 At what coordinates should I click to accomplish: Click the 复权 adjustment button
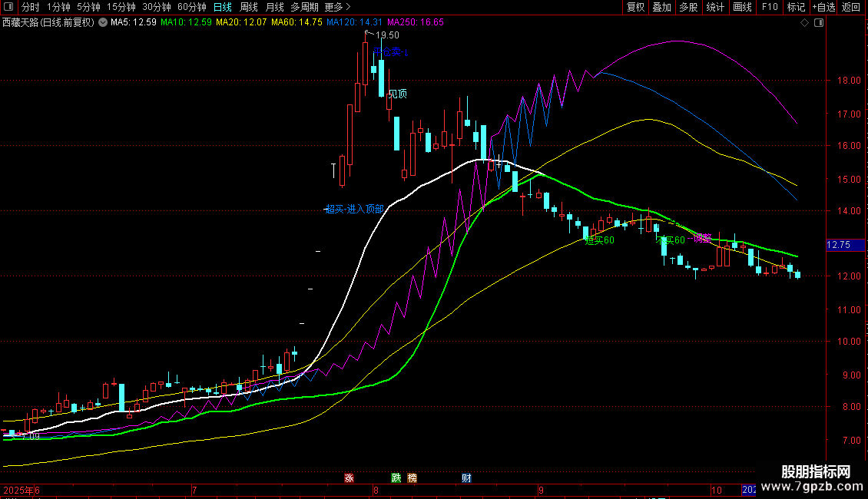635,7
